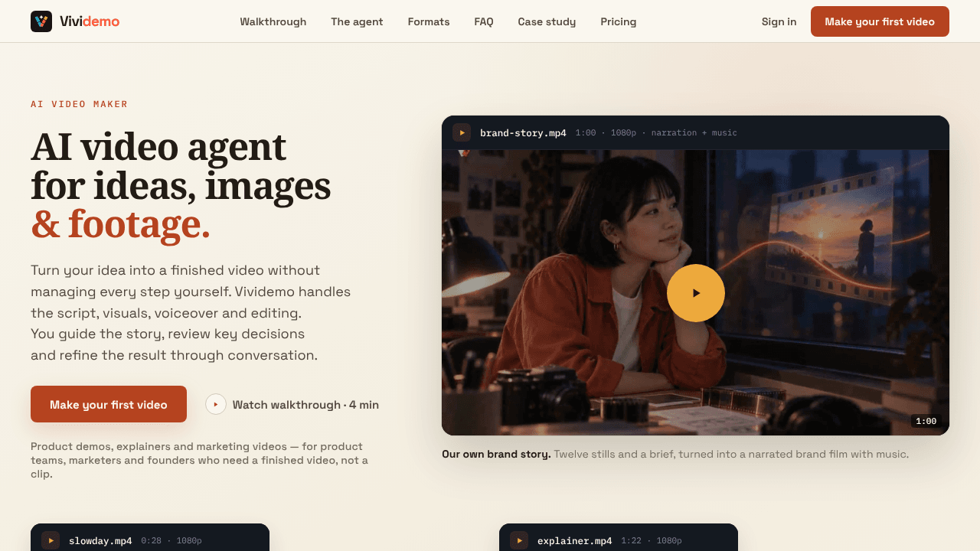Click the '0:28 · 1080p' slowday metadata
980x551 pixels.
coord(170,540)
